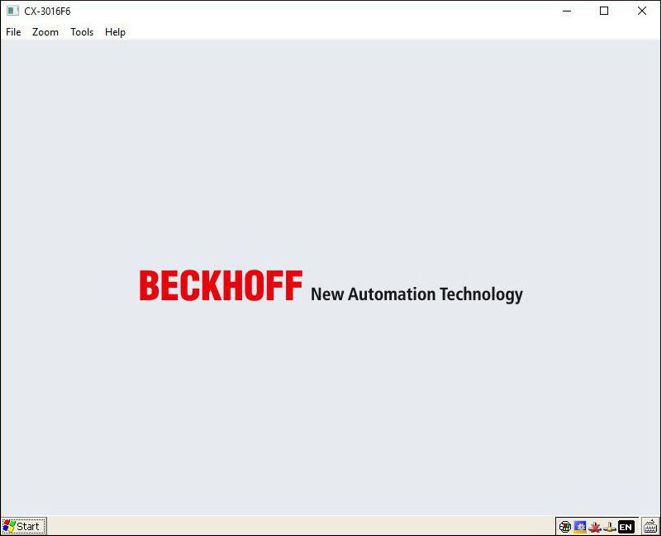This screenshot has height=536, width=661.
Task: Open the Zoom menu
Action: click(46, 32)
